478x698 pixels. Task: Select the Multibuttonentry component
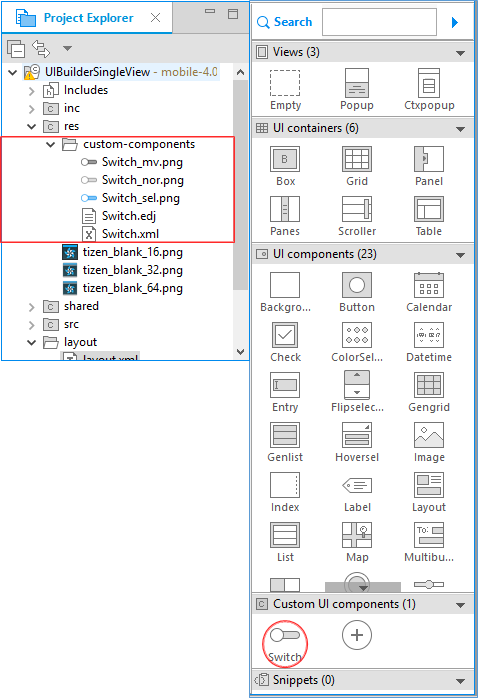coord(429,542)
